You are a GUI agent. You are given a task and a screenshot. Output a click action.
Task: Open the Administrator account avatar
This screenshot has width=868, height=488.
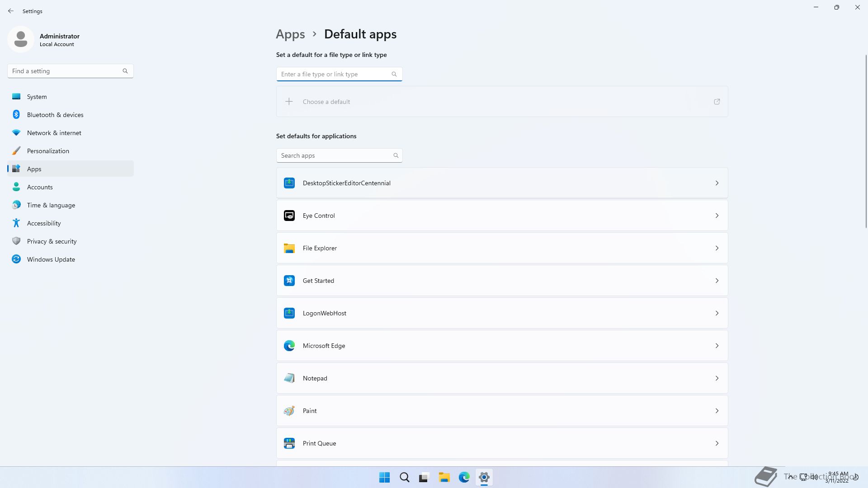tap(21, 39)
